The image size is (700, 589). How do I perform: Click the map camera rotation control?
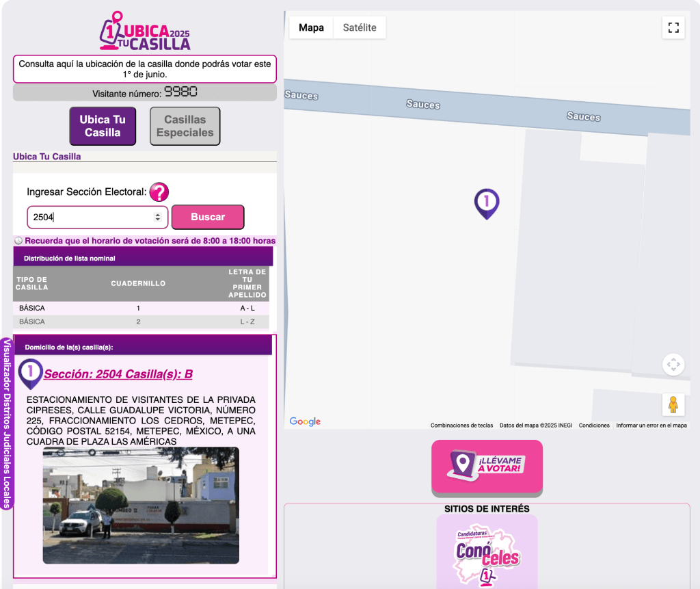click(673, 364)
